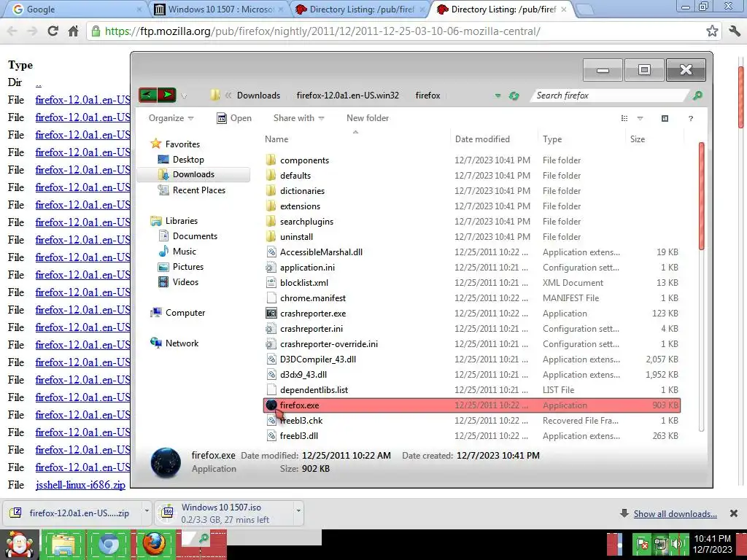Open Videos library
Viewport: 747px width, 560px height.
178,282
